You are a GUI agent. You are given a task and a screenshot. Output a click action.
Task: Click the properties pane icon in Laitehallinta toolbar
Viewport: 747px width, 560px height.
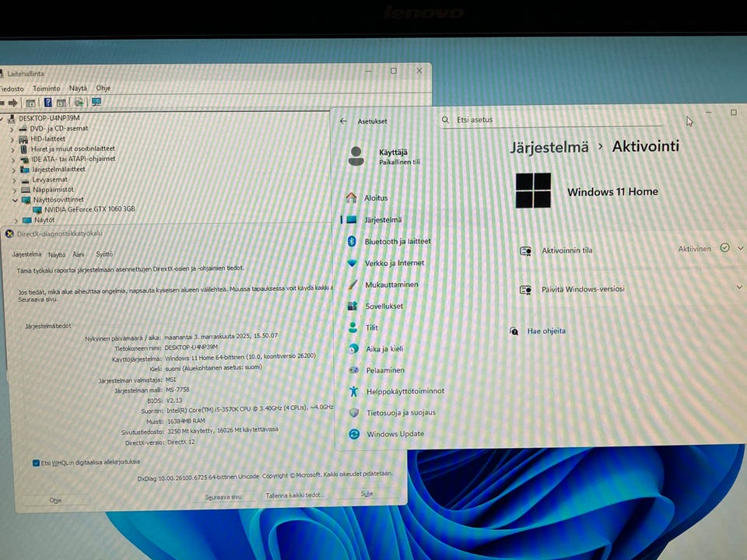[30, 103]
